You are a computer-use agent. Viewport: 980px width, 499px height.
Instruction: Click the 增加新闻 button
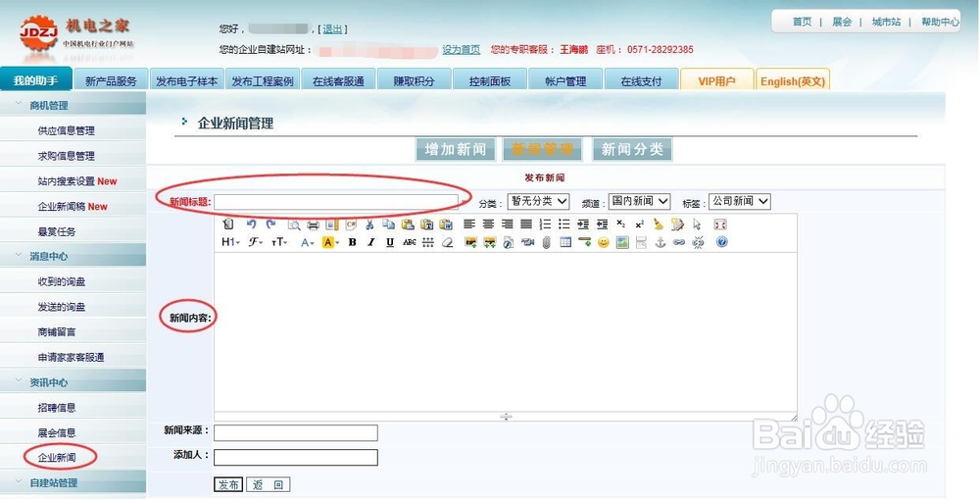[456, 149]
